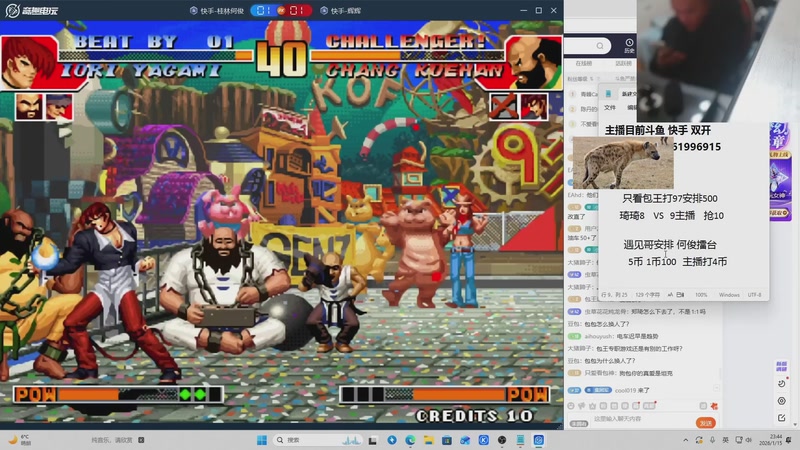The width and height of the screenshot is (800, 450).
Task: Click UTF-8 encoding in Notepad status bar
Action: 755,295
